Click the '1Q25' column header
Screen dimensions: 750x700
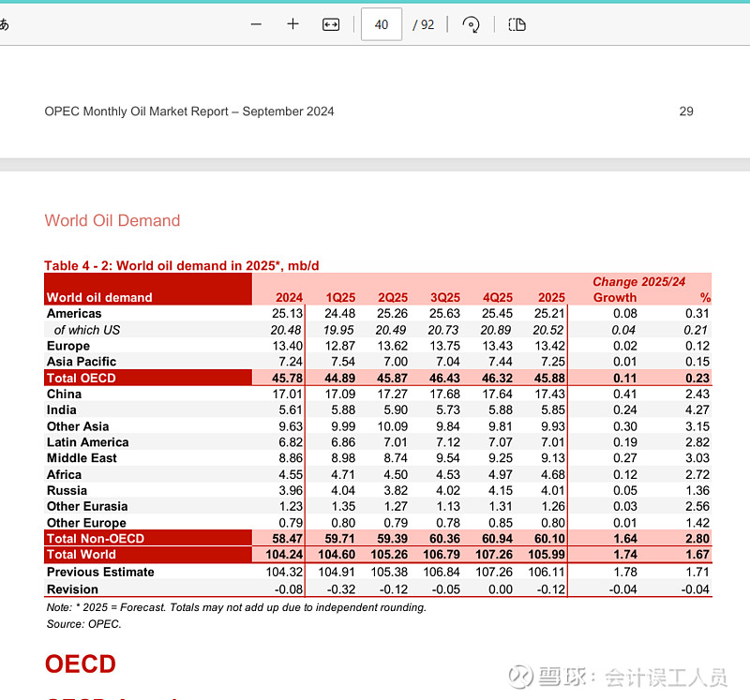(x=340, y=297)
